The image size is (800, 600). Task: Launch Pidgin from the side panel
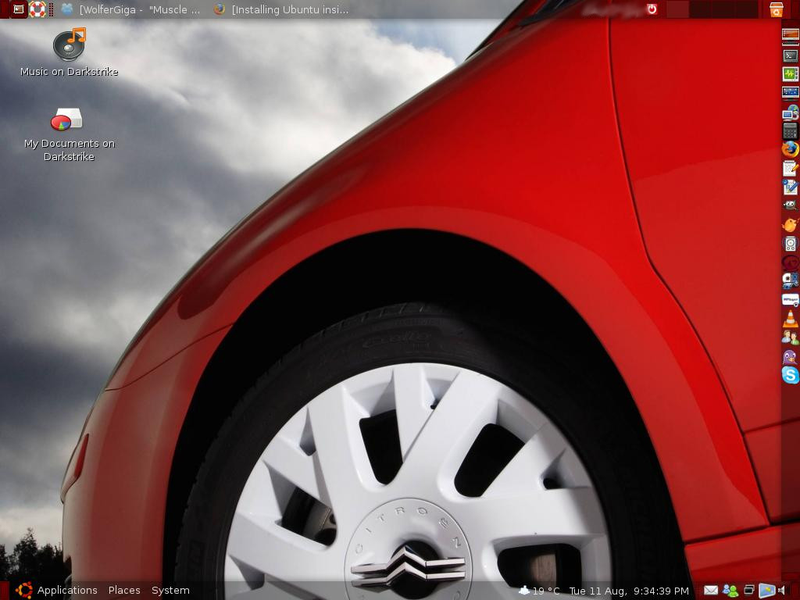click(x=790, y=356)
